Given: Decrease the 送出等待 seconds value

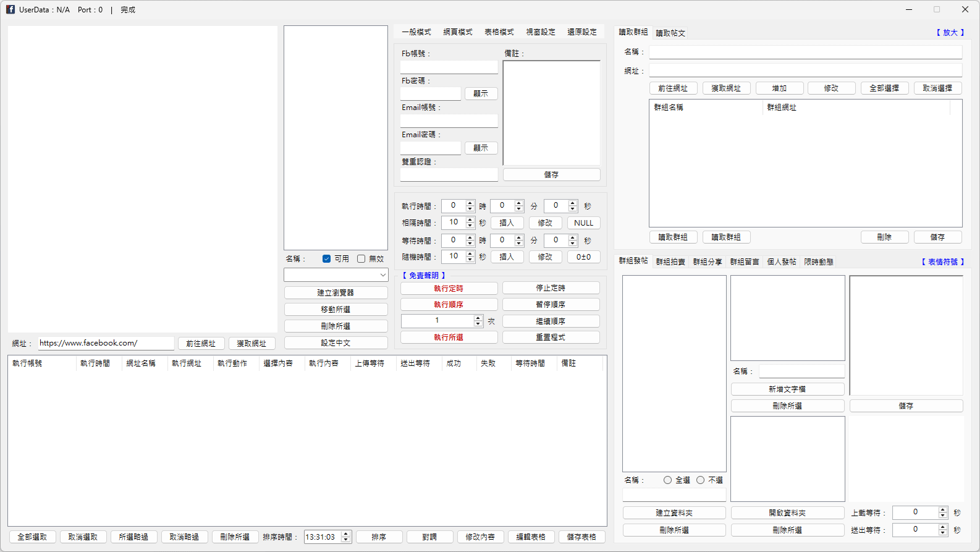Looking at the screenshot, I should (x=943, y=533).
